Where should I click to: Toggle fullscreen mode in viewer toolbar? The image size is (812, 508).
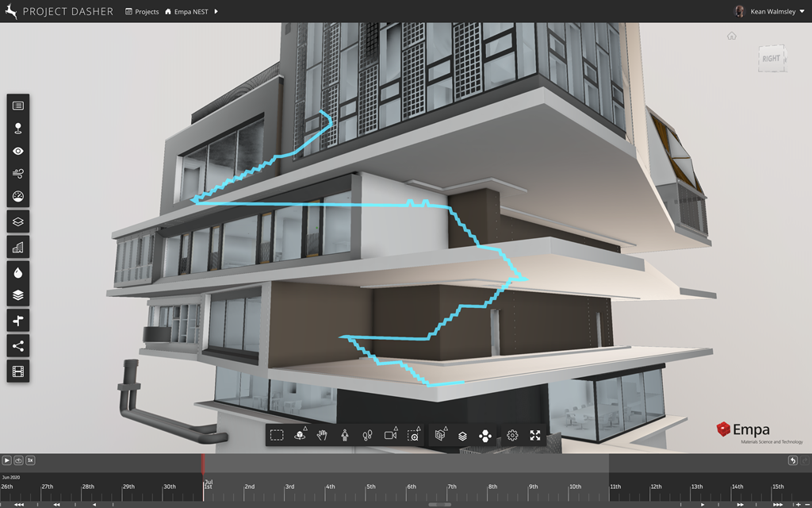coord(535,435)
